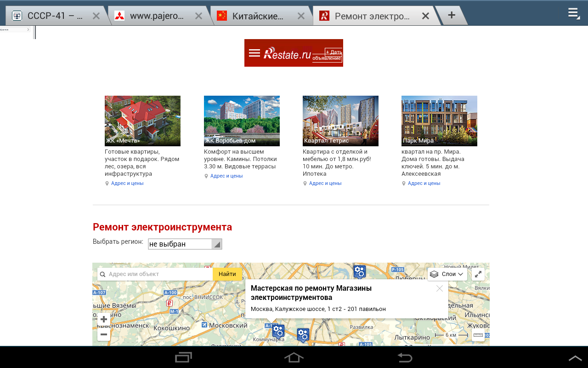Screen dimensions: 588x368
Task: Open the region selector dropdown
Action: pos(185,244)
